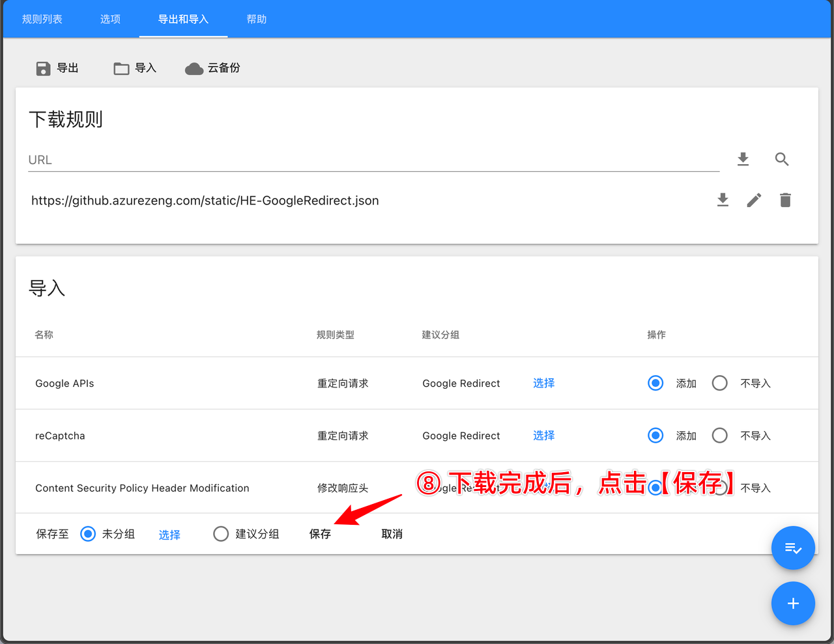834x644 pixels.
Task: Click the 导入 folder icon button
Action: tap(135, 68)
